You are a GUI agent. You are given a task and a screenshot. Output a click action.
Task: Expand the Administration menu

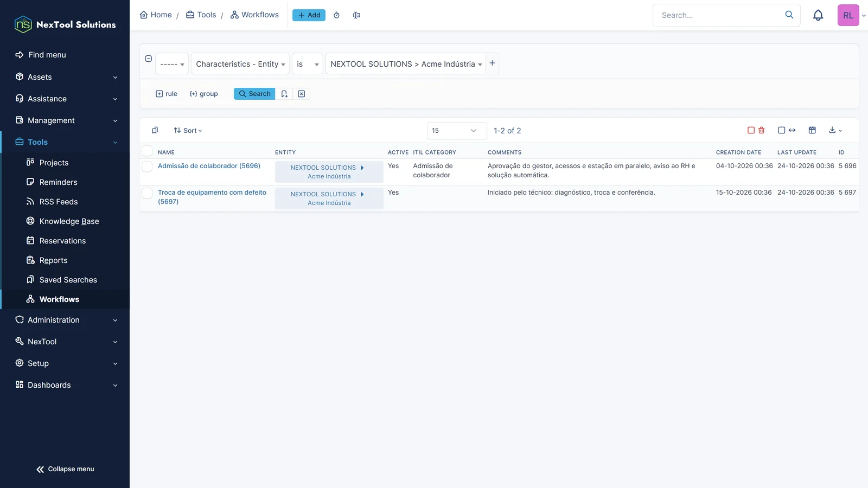pos(65,320)
